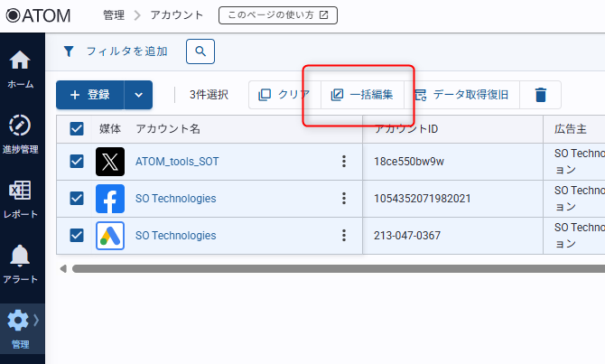Open the Google Ads row three-dot menu
This screenshot has height=364, width=605.
pos(343,236)
